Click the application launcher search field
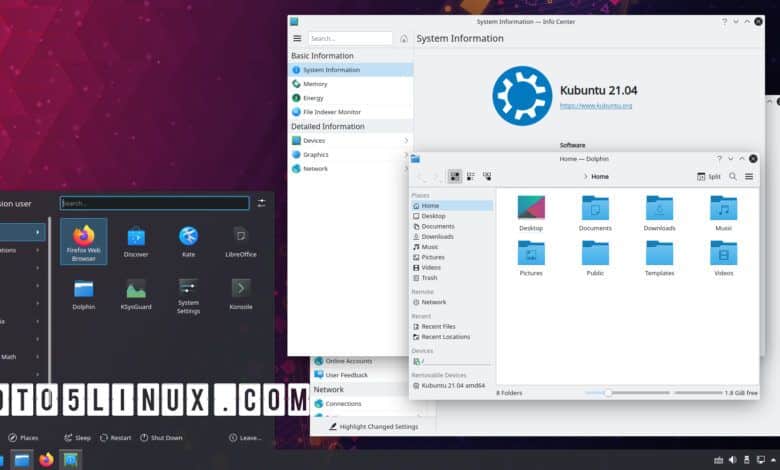 (154, 203)
